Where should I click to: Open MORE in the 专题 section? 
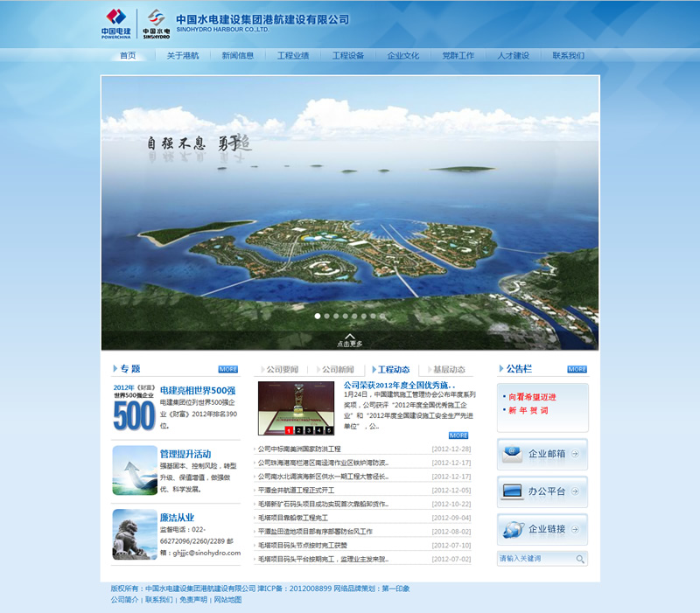227,369
